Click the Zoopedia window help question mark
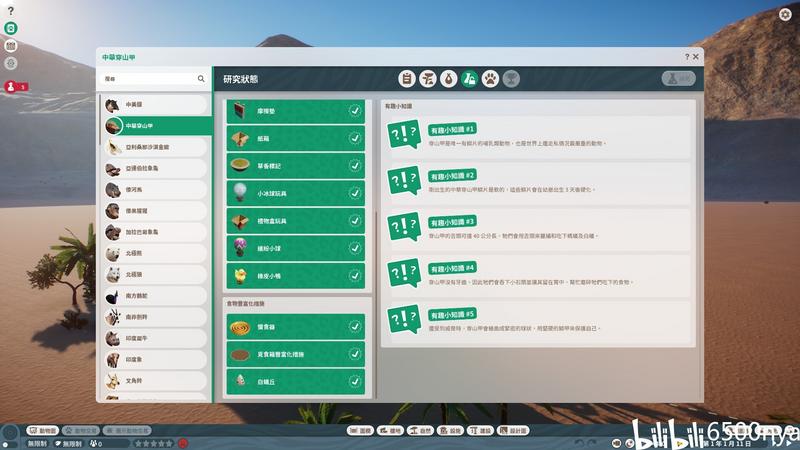800x450 pixels. tap(687, 57)
